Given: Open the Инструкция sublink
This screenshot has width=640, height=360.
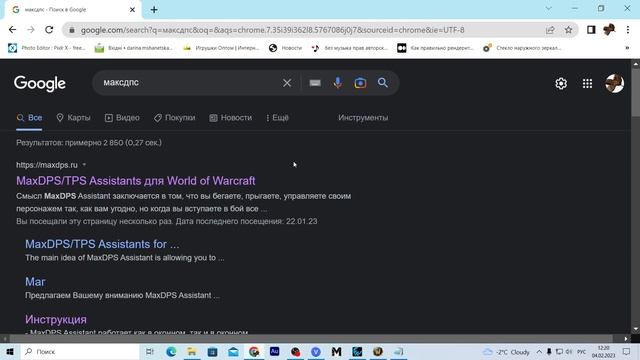Looking at the screenshot, I should pos(56,319).
